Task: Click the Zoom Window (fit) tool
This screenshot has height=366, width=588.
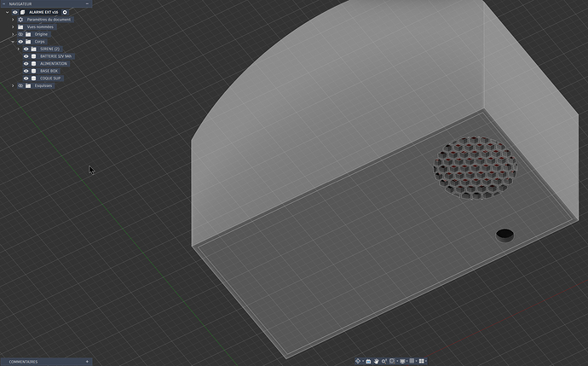Action: click(x=392, y=361)
